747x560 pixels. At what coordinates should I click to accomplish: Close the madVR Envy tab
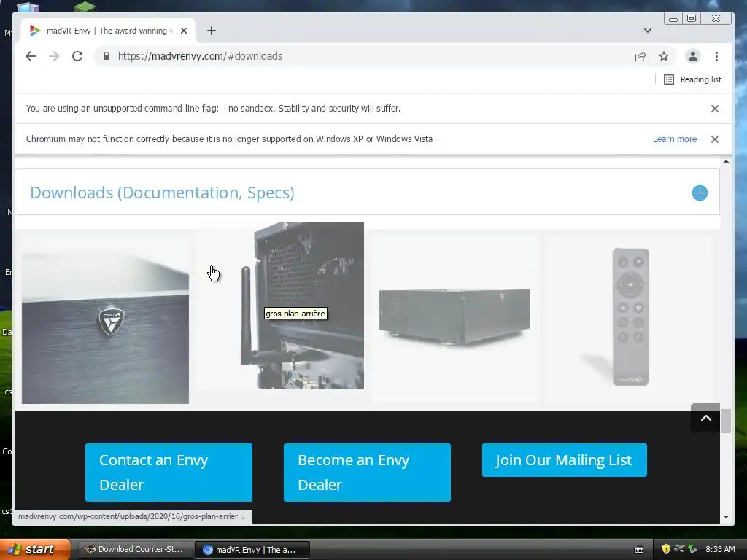[x=184, y=31]
